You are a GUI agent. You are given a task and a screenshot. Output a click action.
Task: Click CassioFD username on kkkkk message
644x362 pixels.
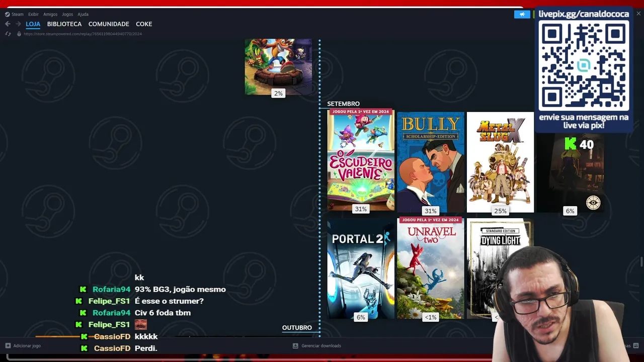tap(112, 336)
